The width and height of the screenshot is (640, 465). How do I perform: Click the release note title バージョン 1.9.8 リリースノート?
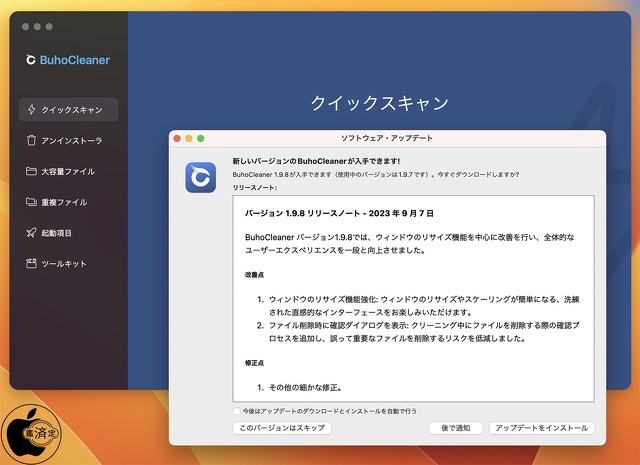point(339,213)
